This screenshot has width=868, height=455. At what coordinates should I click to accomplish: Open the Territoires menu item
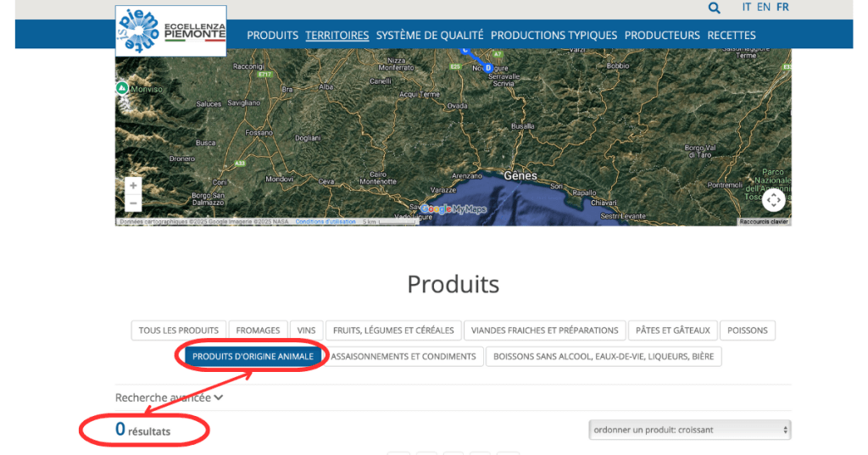[337, 35]
